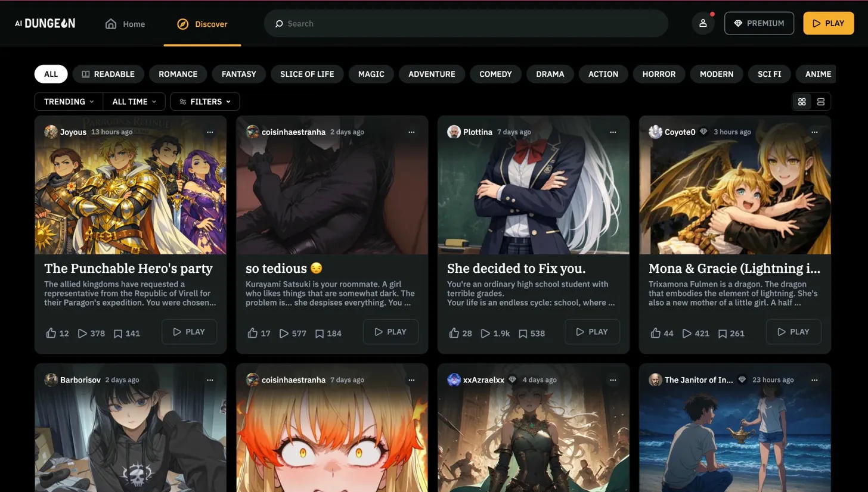The width and height of the screenshot is (868, 492).
Task: Bookmark the 'so tedious' scenario
Action: point(320,333)
